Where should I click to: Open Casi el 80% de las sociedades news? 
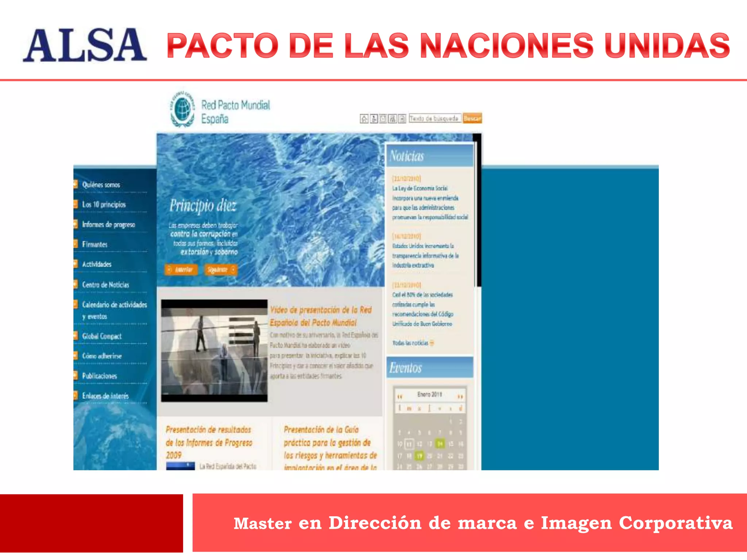pyautogui.click(x=423, y=309)
